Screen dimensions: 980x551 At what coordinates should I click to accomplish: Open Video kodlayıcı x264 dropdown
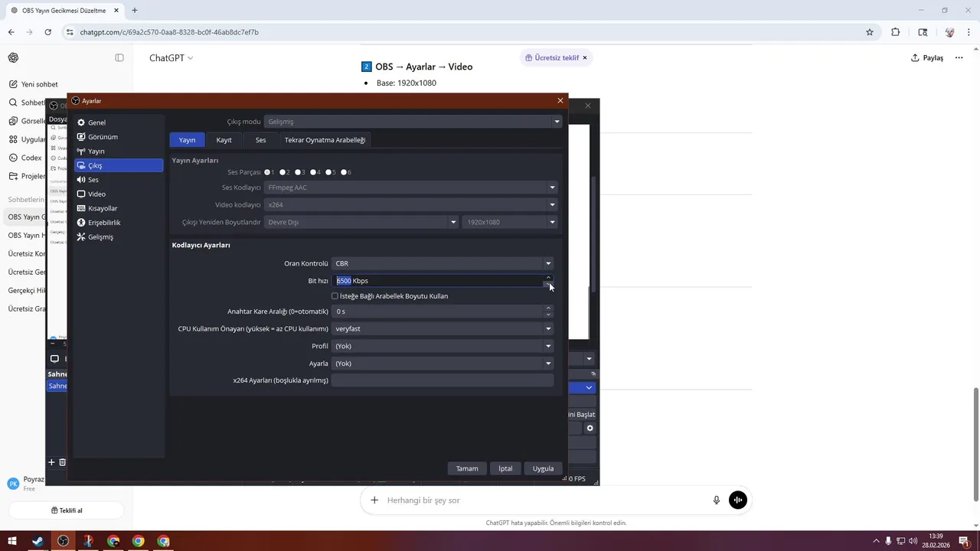(410, 205)
